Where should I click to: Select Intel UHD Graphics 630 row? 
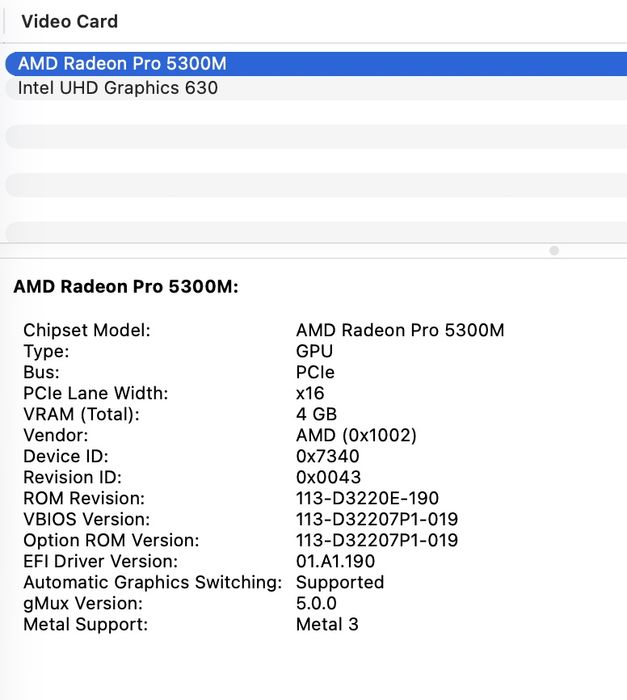pos(316,88)
